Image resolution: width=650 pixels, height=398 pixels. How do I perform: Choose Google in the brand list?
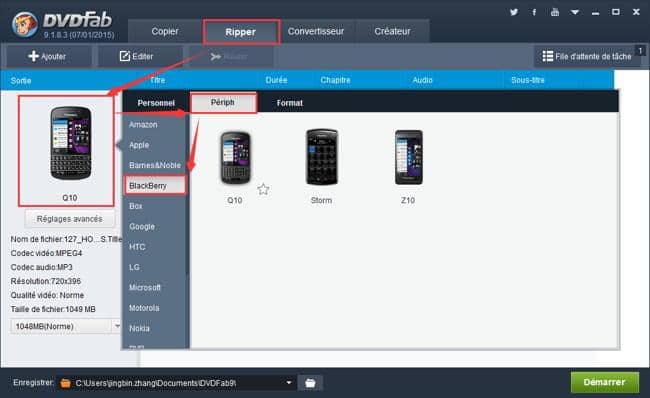coord(142,226)
